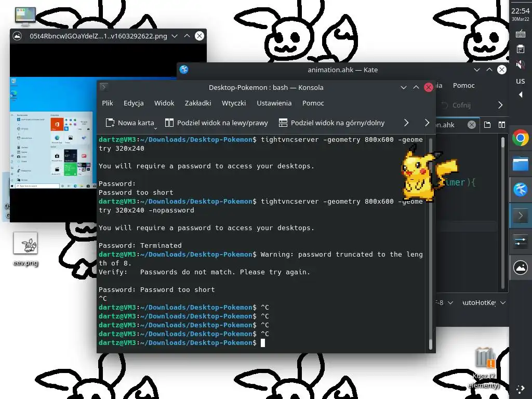The height and width of the screenshot is (399, 532).
Task: Open the UTF-8 encoding dropdown in Kate
Action: click(x=445, y=303)
